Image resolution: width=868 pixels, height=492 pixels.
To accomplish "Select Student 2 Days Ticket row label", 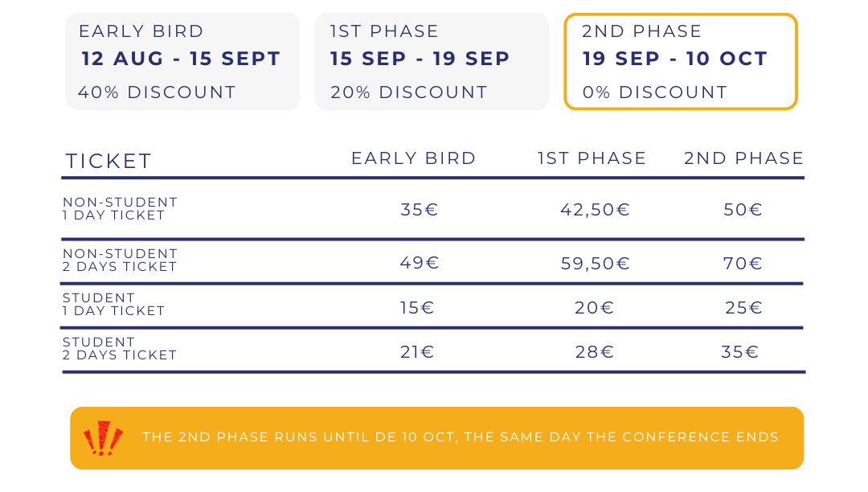I will tap(120, 349).
